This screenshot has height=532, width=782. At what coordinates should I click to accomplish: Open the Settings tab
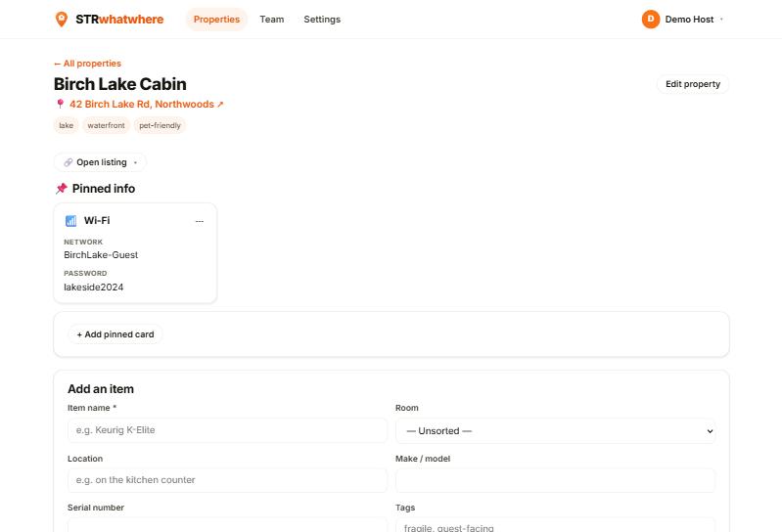coord(322,20)
